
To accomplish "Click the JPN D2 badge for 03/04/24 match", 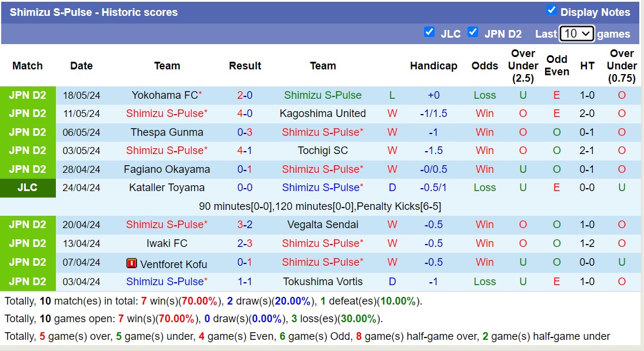I will (x=28, y=282).
